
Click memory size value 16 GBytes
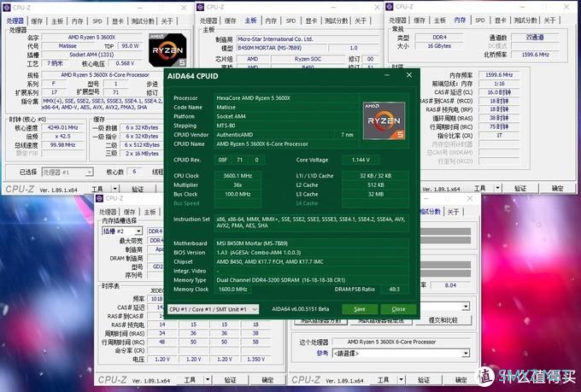[x=439, y=46]
